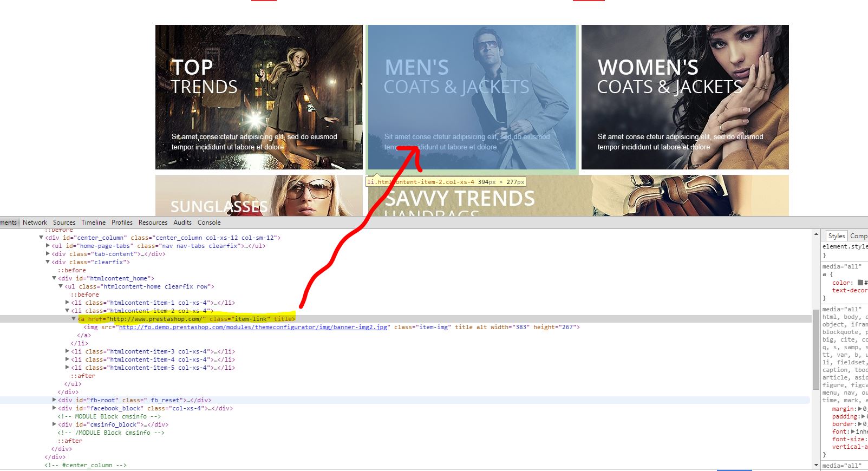Viewport: 868px width, 471px height.
Task: Select the "<!-- /MODULE Block cmsinfo -->" comment
Action: click(111, 433)
